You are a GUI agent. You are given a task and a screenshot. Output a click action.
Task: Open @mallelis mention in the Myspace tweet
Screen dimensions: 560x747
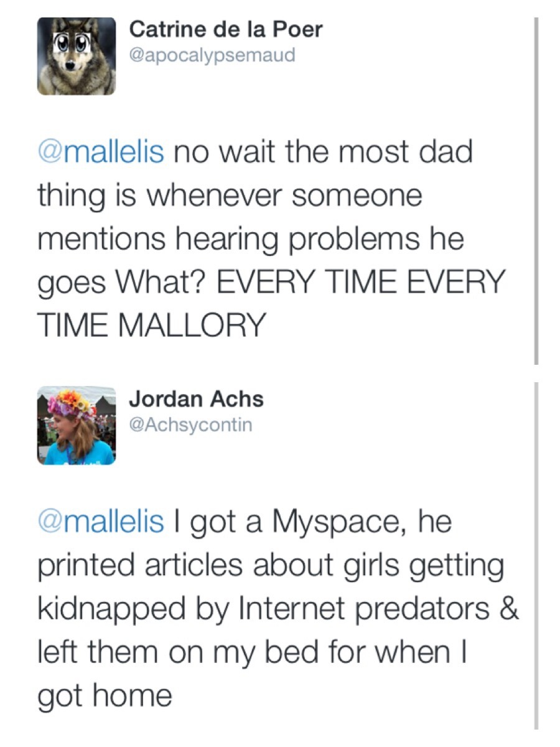(101, 522)
